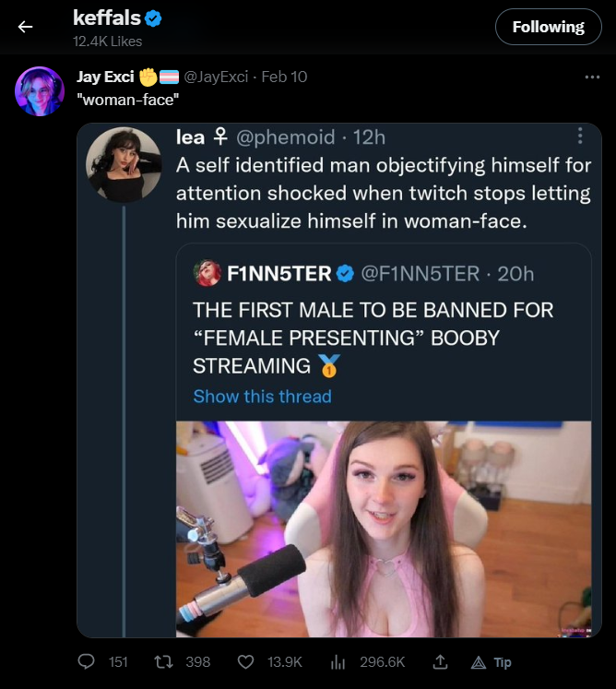Image resolution: width=616 pixels, height=689 pixels.
Task: Open the F1NN5TER small avatar
Action: pos(207,274)
